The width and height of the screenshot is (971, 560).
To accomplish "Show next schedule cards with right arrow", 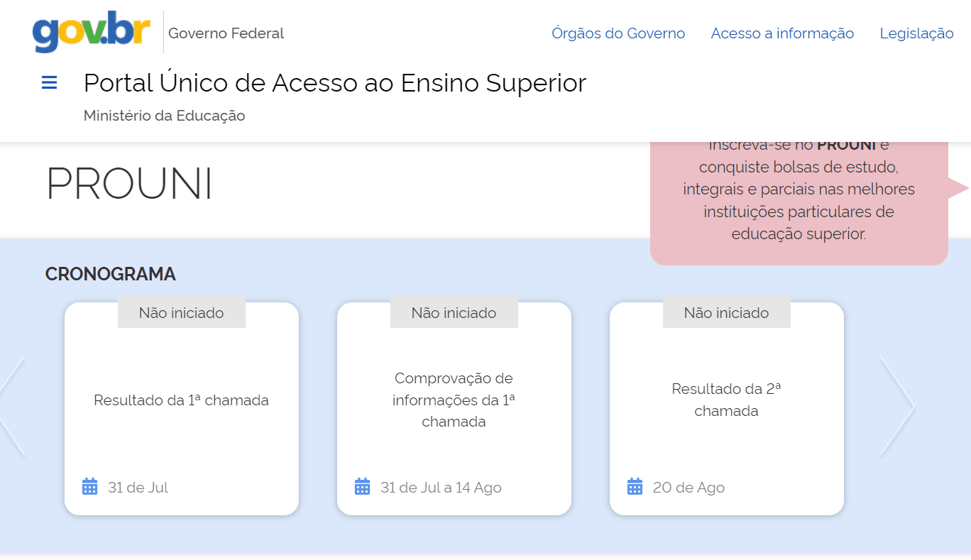I will pos(897,406).
